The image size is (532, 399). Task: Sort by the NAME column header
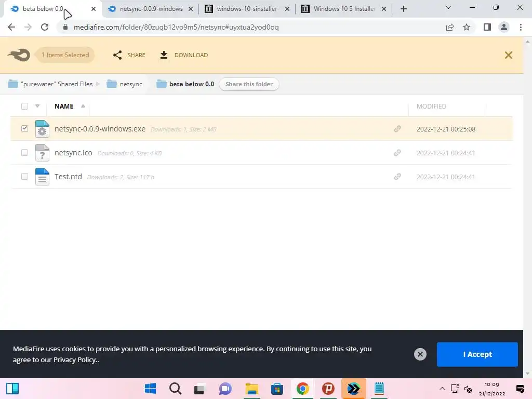coord(64,106)
